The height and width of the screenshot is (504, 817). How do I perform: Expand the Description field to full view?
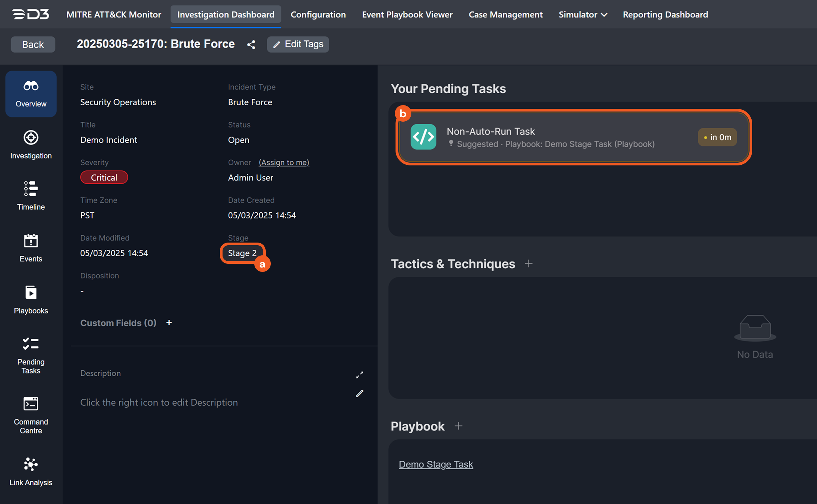click(360, 375)
